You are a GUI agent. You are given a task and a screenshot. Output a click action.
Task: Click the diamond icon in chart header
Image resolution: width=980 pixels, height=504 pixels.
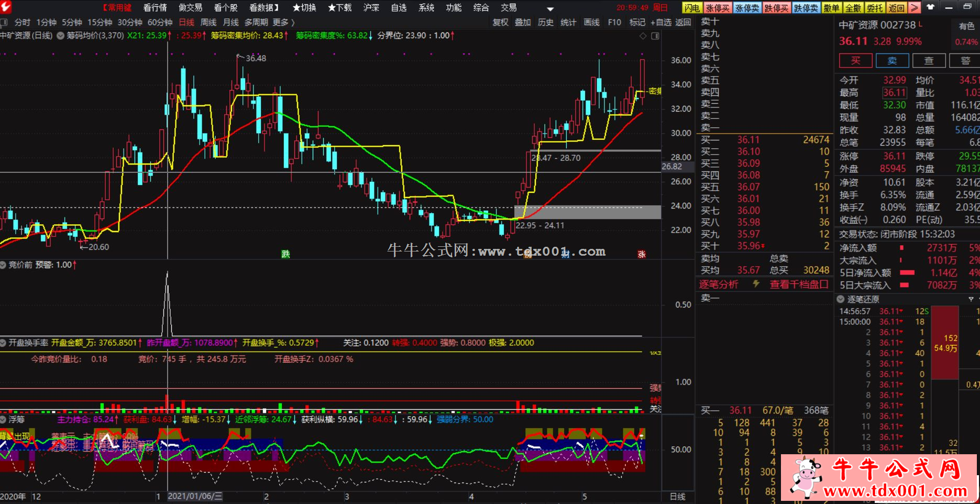[643, 36]
